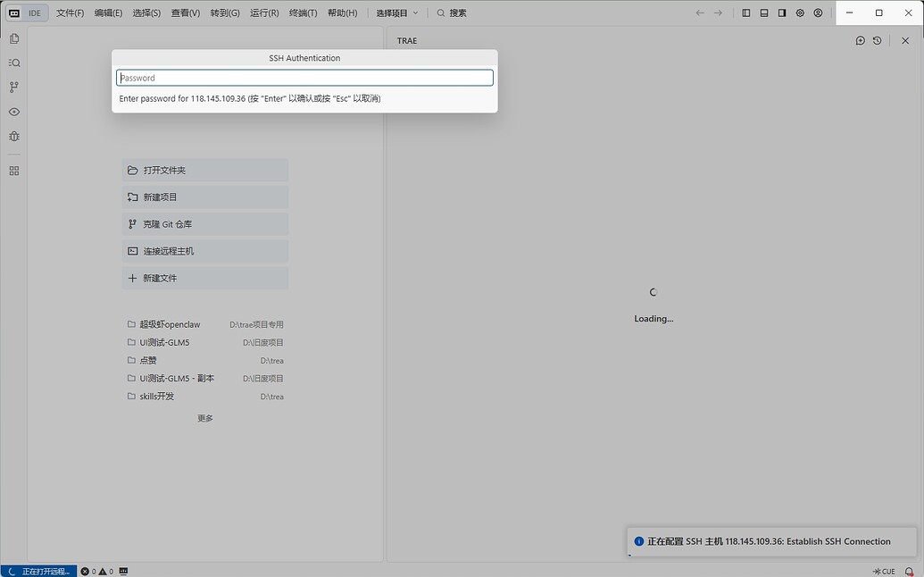
Task: Toggle the bottom panel layout icon
Action: 763,13
